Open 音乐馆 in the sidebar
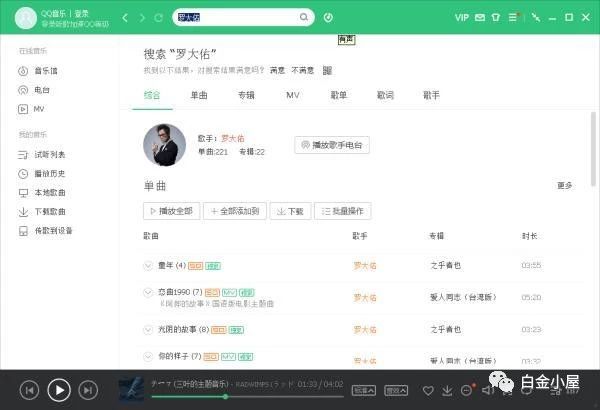This screenshot has width=600, height=410. coord(38,71)
